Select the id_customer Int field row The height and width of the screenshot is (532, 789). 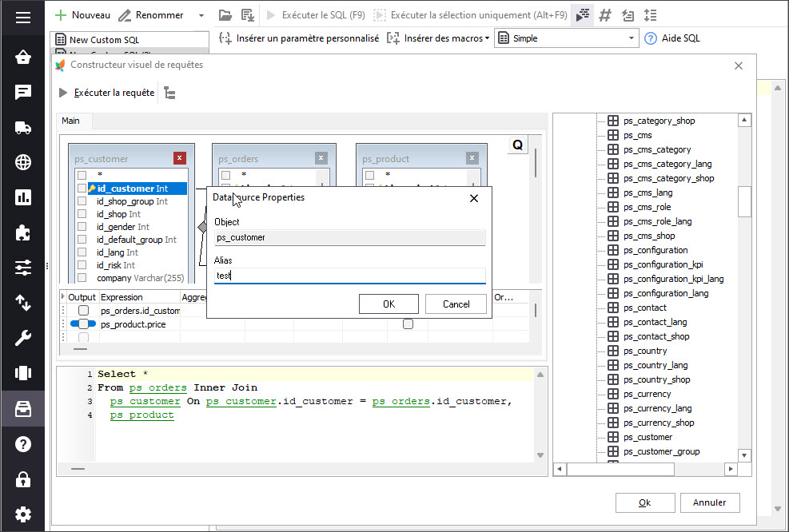(x=137, y=189)
